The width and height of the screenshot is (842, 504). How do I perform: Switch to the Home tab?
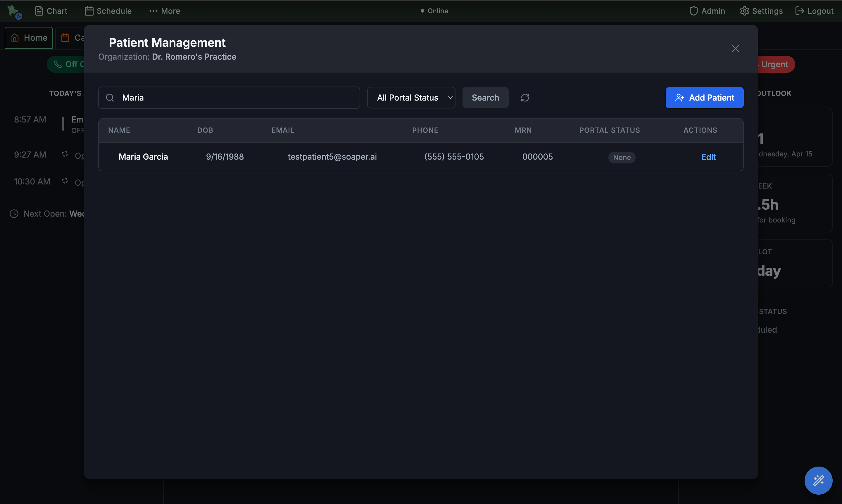coord(29,38)
